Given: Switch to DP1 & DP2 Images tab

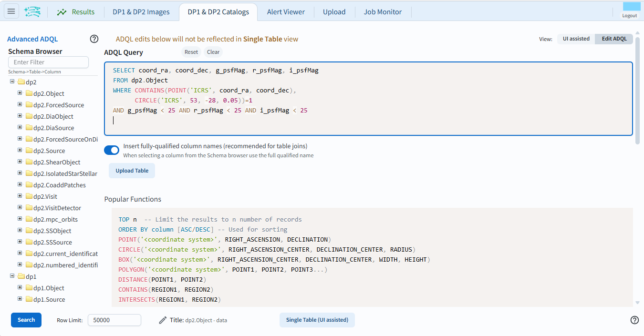Looking at the screenshot, I should (141, 12).
